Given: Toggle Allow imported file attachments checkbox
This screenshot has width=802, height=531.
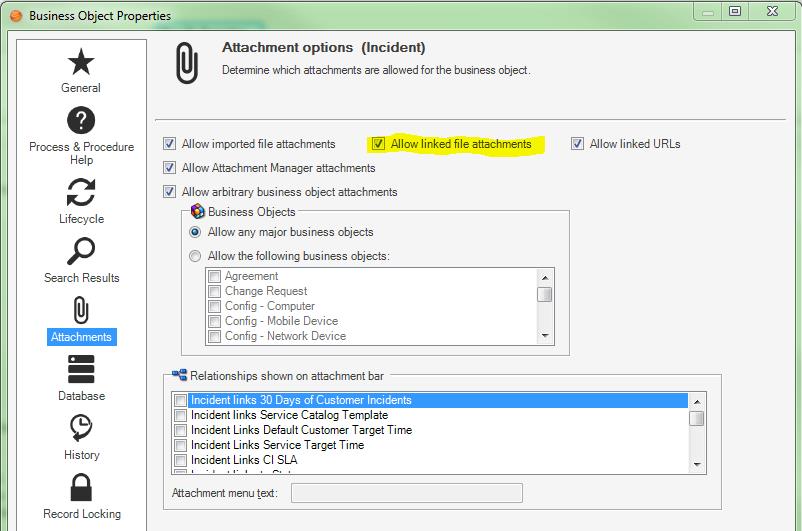Looking at the screenshot, I should tap(170, 144).
